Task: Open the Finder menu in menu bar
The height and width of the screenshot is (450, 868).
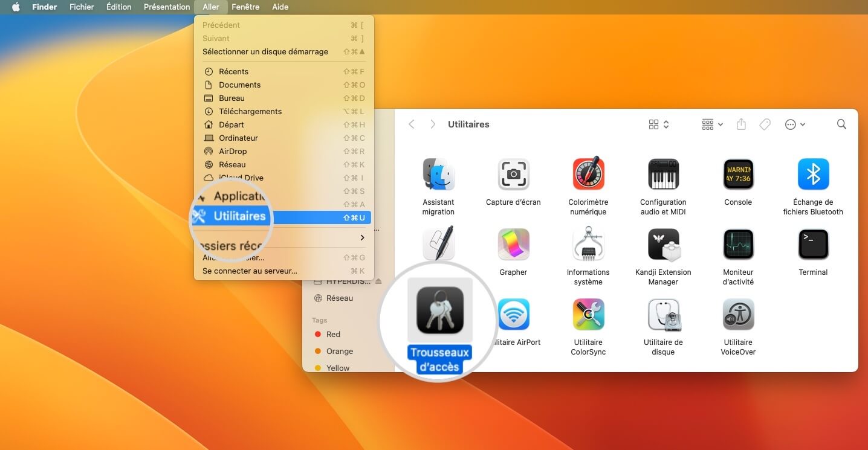Action: (44, 7)
